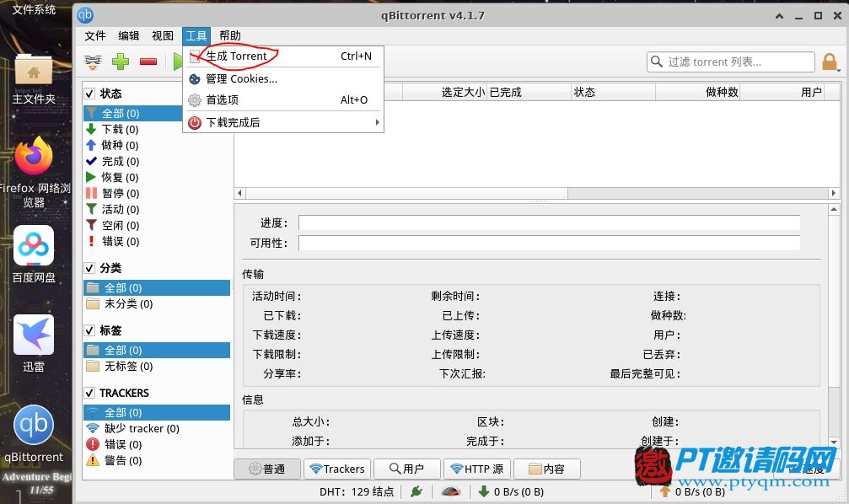Viewport: 849px width, 504px height.
Task: Click the add torrent link toolbar icon
Action: tap(94, 62)
